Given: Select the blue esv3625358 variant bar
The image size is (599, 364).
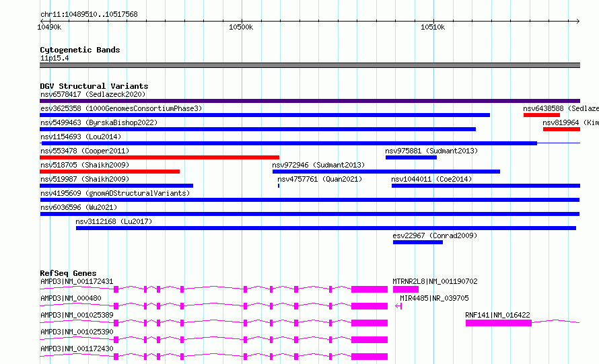Looking at the screenshot, I should pos(265,115).
